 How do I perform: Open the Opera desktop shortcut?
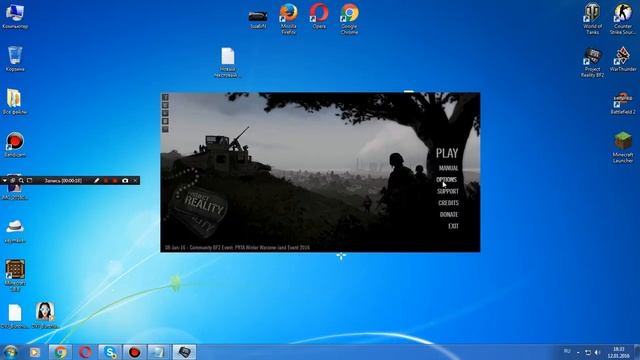coord(319,16)
